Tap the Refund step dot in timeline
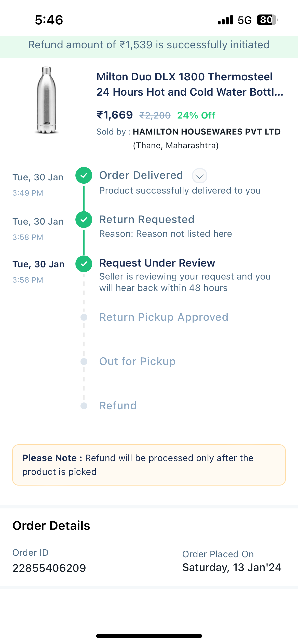The width and height of the screenshot is (298, 644). click(84, 406)
